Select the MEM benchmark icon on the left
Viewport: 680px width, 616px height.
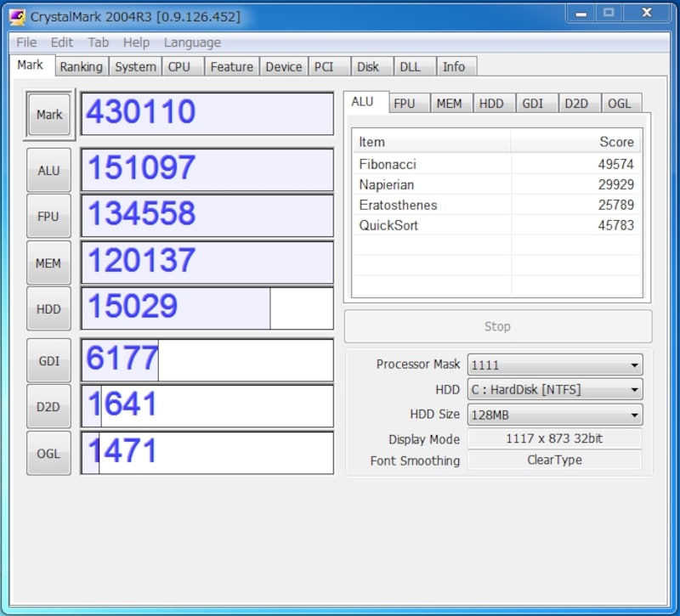tap(48, 263)
